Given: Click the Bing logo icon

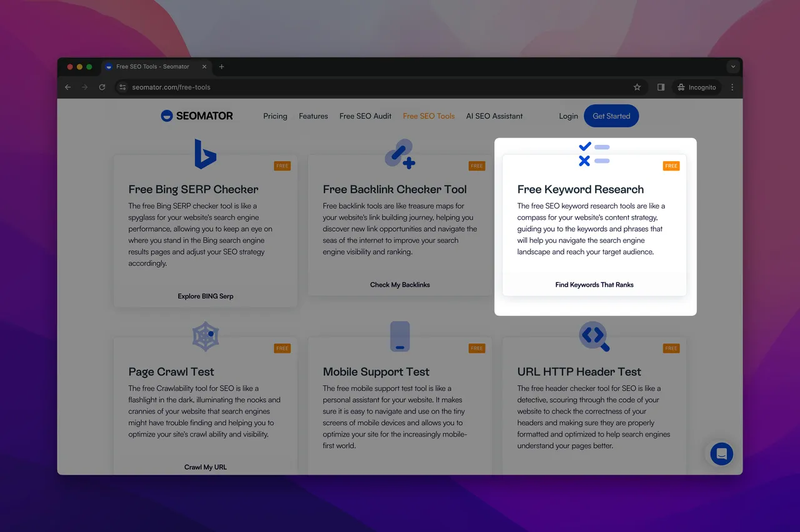Looking at the screenshot, I should tap(205, 154).
